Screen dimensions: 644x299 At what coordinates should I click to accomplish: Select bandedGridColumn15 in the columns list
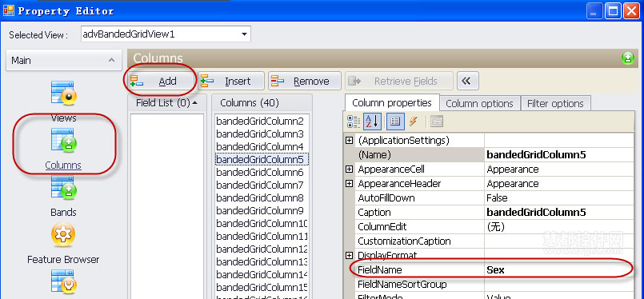click(262, 287)
